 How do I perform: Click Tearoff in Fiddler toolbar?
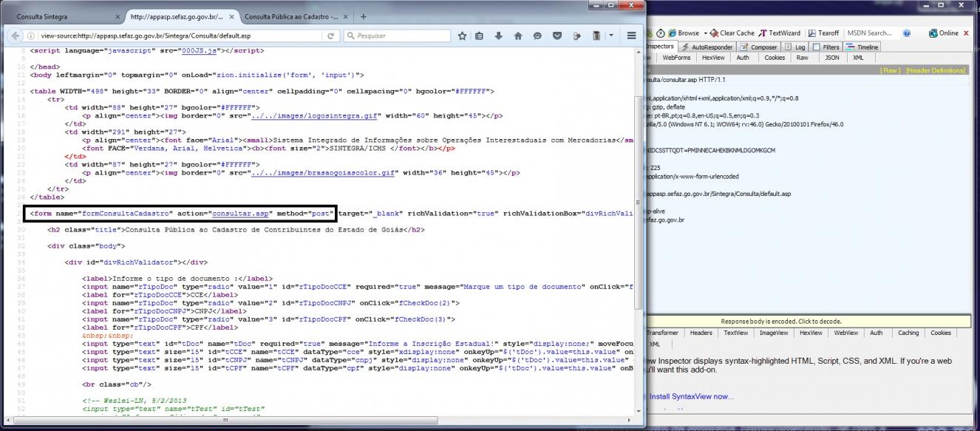[823, 33]
